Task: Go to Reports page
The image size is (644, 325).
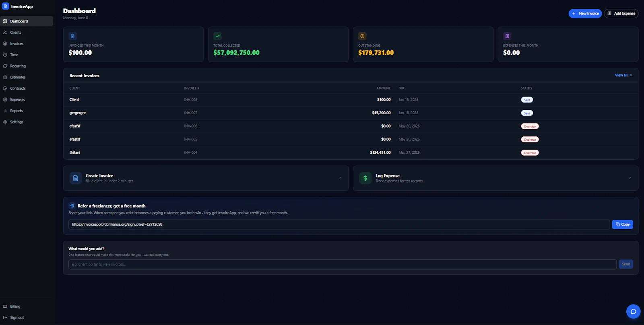Action: point(27,111)
